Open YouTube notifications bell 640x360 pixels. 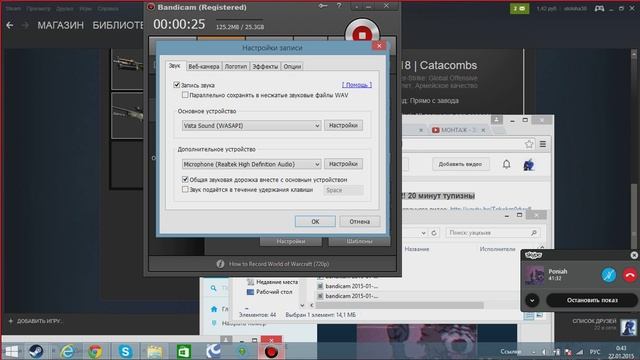coord(506,164)
